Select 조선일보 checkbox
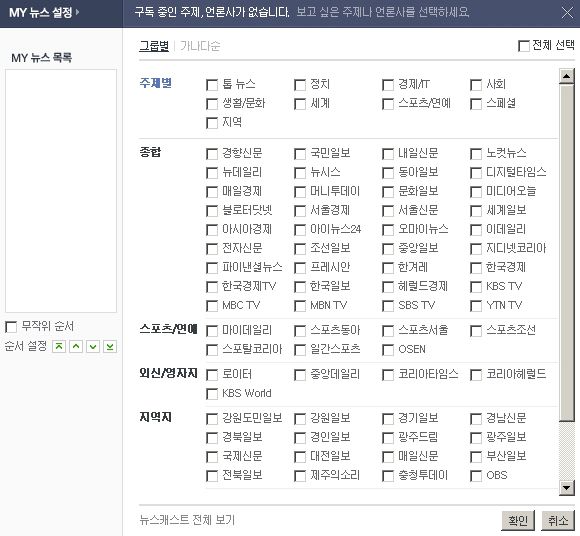The width and height of the screenshot is (580, 536). pyautogui.click(x=300, y=249)
